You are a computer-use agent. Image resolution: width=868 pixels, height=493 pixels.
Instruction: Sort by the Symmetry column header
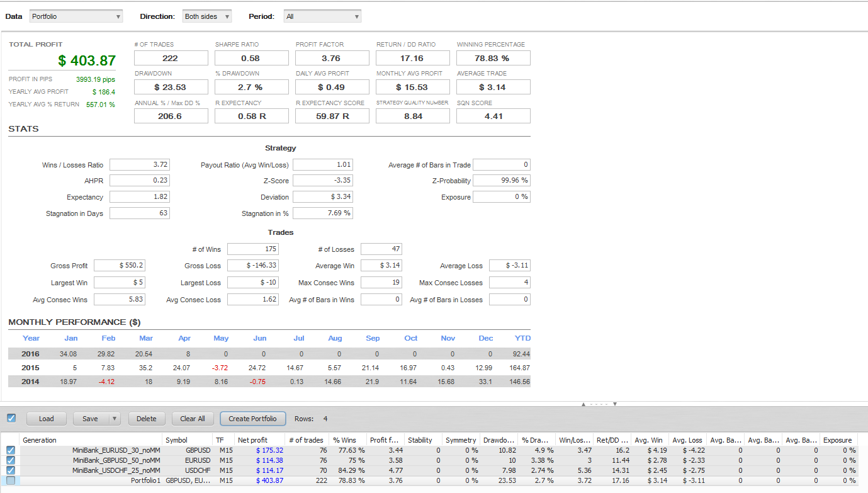tap(461, 440)
